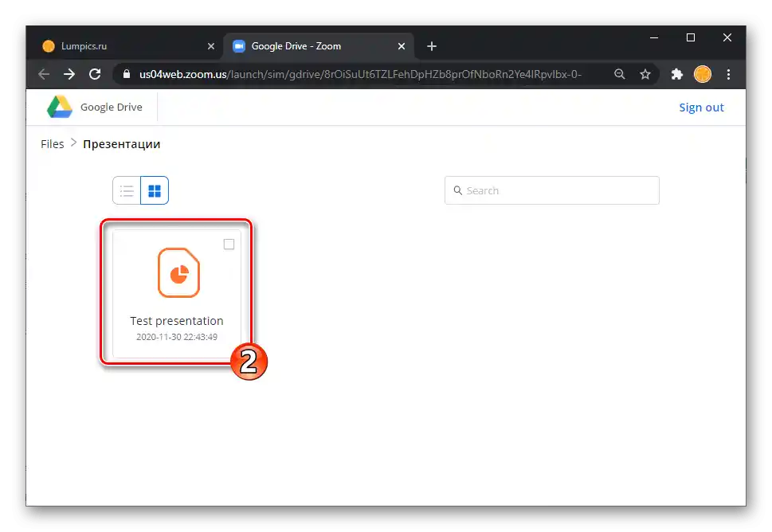The height and width of the screenshot is (532, 772).
Task: Reload the current page
Action: coord(95,74)
